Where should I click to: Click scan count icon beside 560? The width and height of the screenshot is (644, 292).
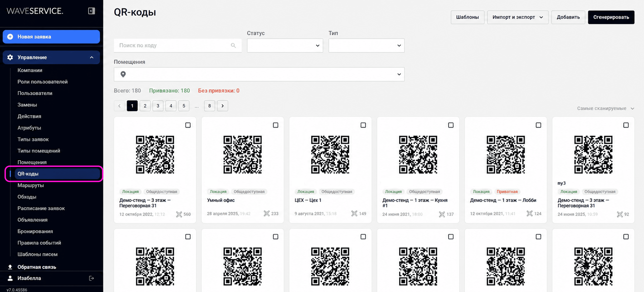tap(179, 214)
